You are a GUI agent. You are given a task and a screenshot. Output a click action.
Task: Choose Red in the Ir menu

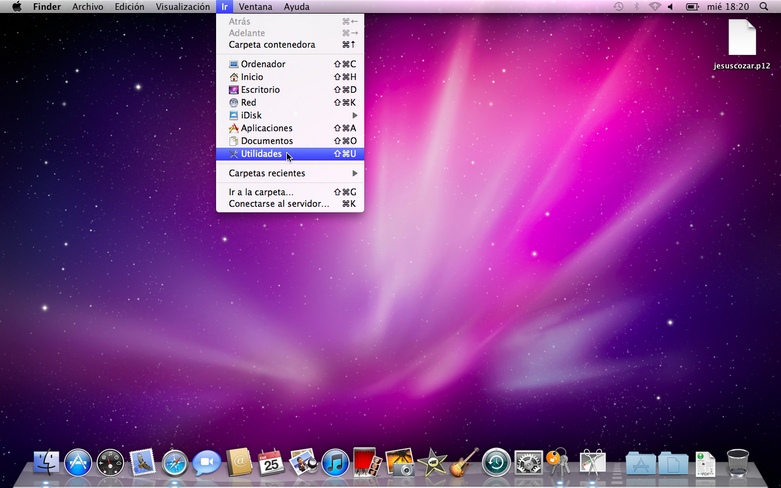click(x=290, y=102)
